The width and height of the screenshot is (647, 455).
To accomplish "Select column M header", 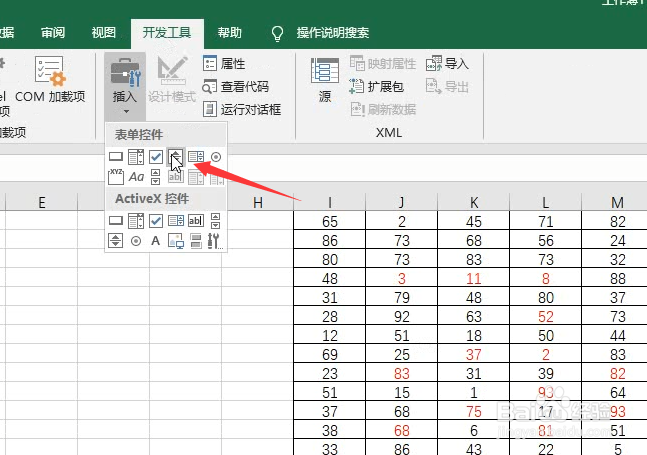I will (614, 203).
